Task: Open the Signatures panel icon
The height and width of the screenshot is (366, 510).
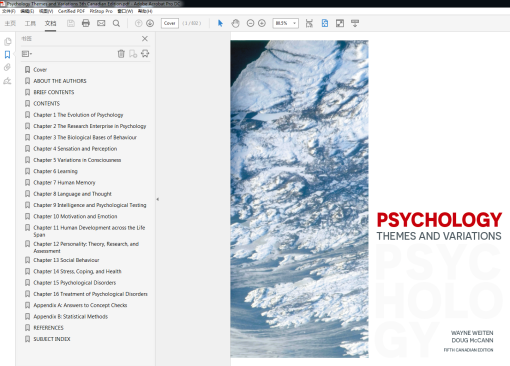Action: (7, 81)
